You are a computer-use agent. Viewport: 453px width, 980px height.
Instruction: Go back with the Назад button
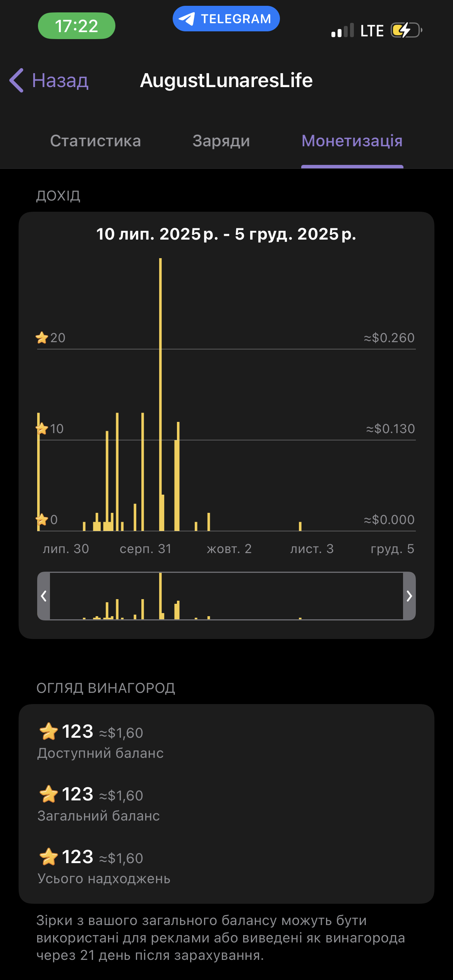point(60,81)
